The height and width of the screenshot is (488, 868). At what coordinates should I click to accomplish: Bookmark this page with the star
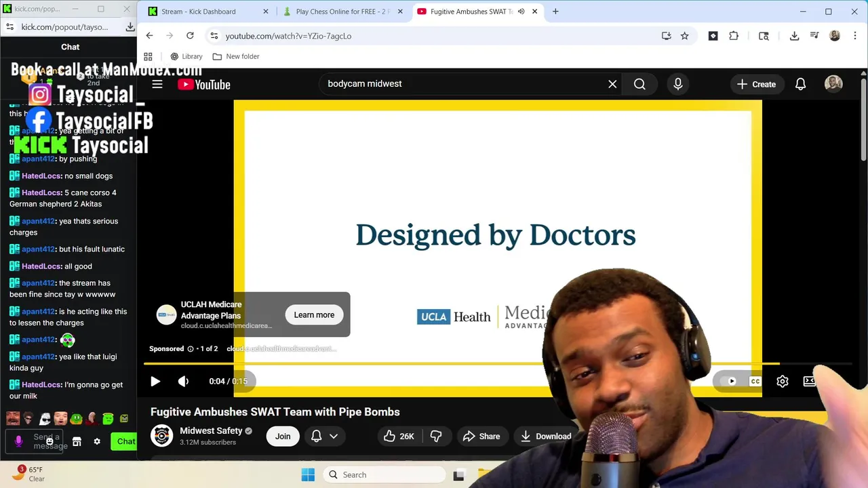(685, 36)
